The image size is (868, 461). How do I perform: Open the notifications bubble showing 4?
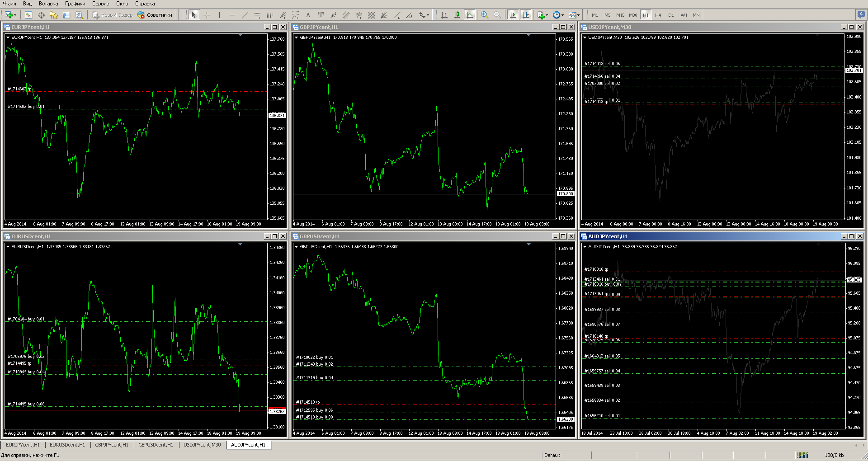click(x=861, y=15)
